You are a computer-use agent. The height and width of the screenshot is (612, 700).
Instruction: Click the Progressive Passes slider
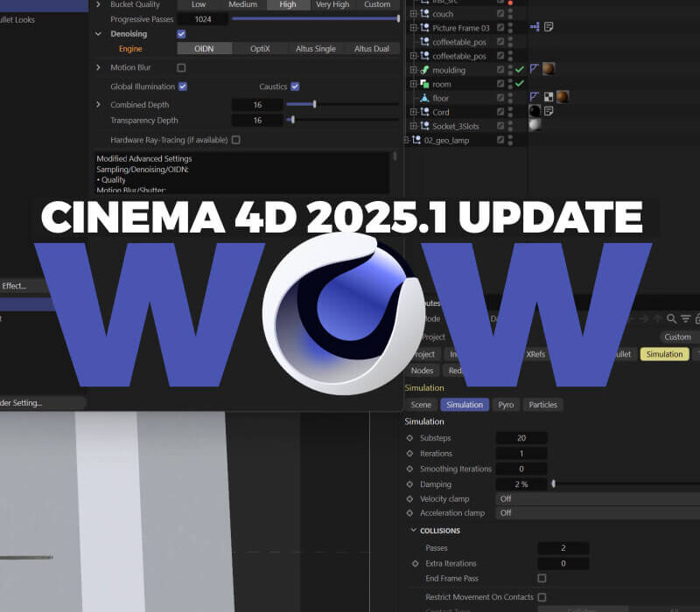315,18
